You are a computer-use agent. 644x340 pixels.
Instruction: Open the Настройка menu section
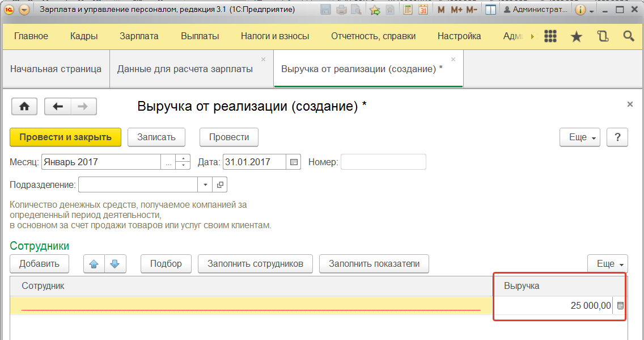[459, 36]
